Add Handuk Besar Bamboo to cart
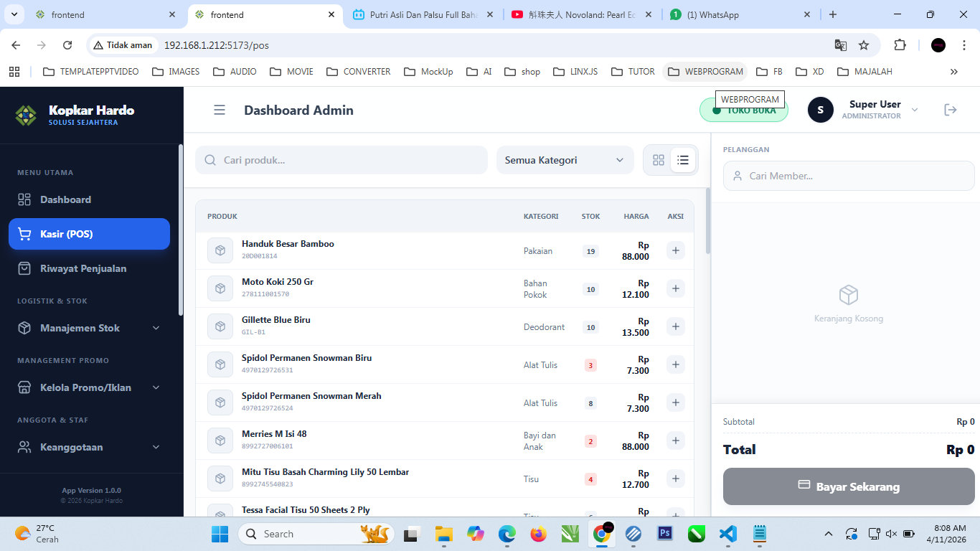This screenshot has width=980, height=551. coord(675,250)
